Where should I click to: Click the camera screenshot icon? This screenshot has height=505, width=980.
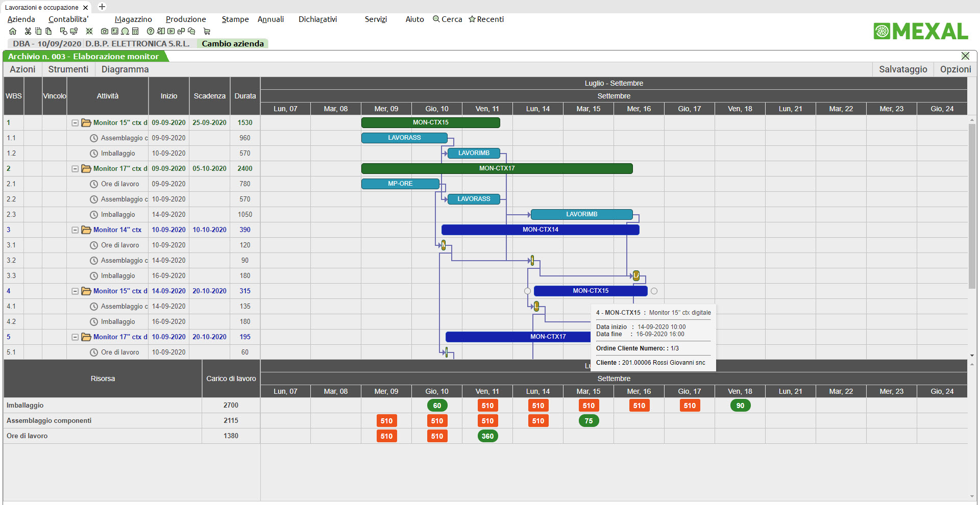[104, 31]
